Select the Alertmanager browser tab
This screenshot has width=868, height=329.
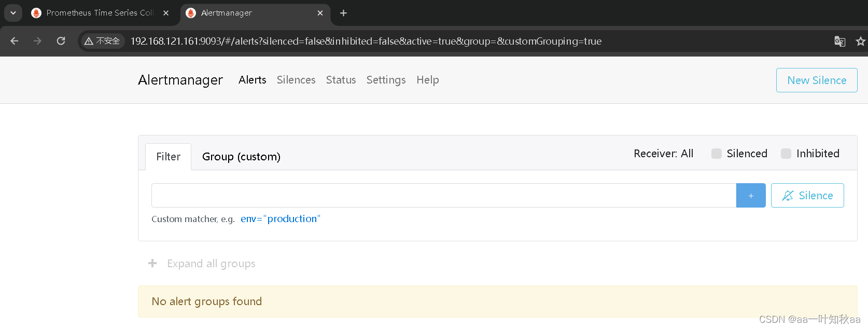tap(254, 13)
